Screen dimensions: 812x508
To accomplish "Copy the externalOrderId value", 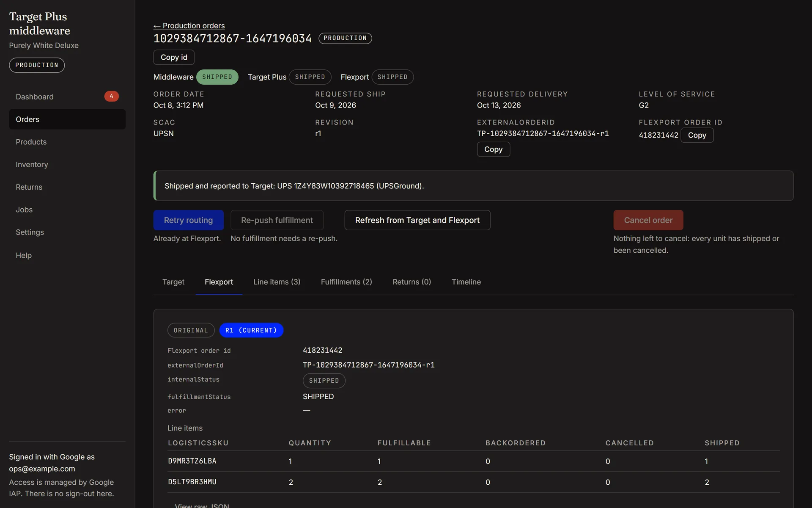I will pyautogui.click(x=494, y=149).
